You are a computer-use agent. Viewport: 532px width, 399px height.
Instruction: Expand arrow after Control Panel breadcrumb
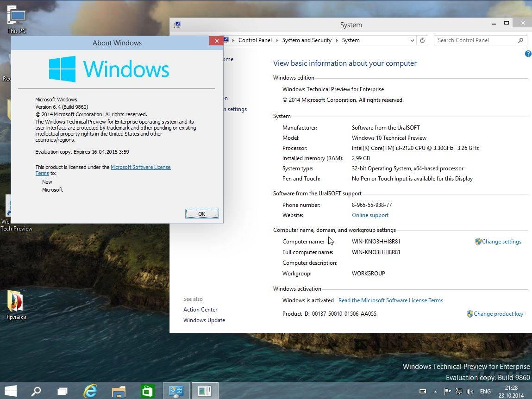(277, 40)
